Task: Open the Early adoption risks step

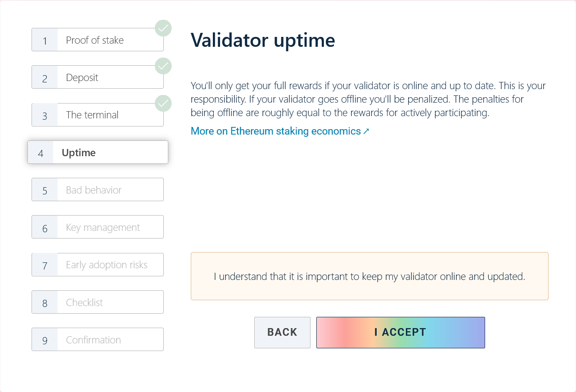Action: (97, 265)
